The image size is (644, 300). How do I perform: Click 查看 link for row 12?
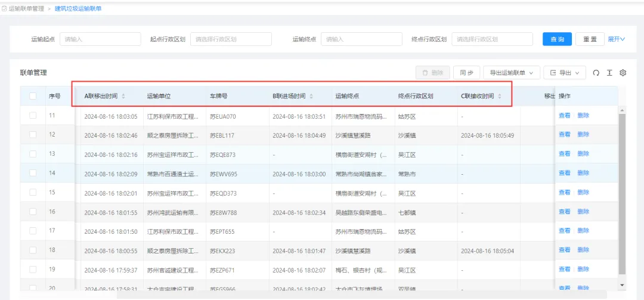pos(564,135)
